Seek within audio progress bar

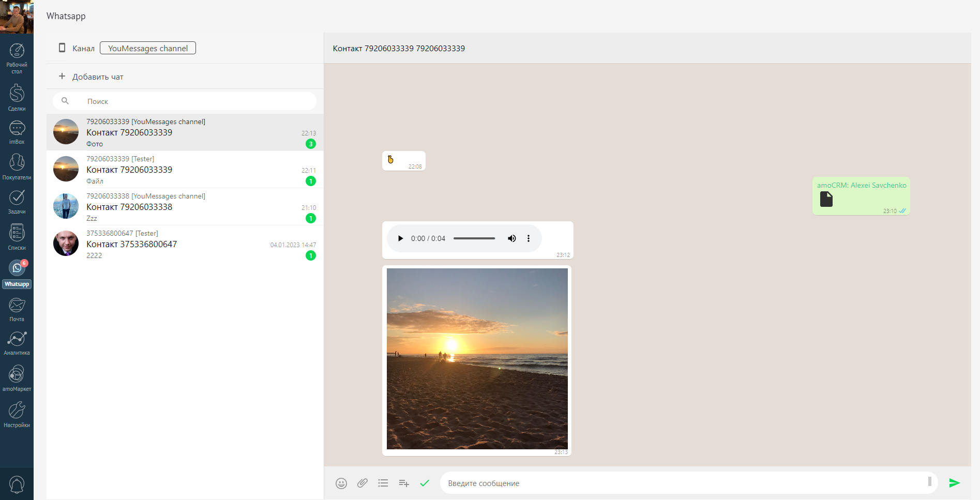[x=474, y=238]
